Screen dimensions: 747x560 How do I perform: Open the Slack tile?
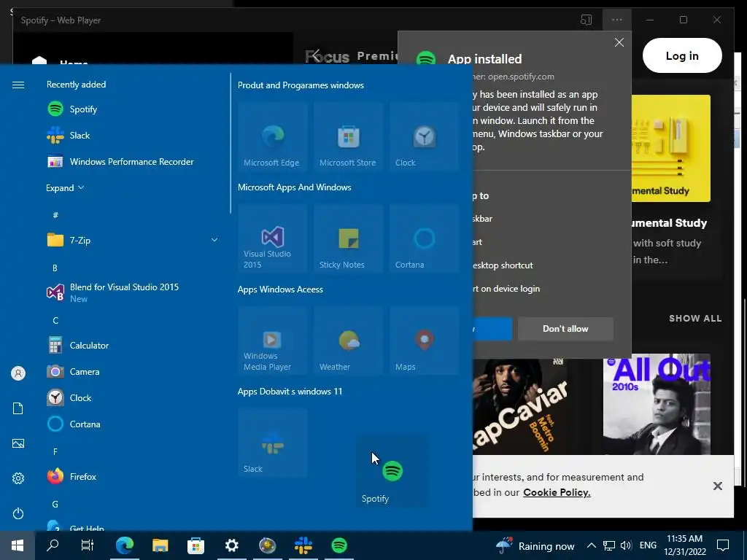click(273, 443)
